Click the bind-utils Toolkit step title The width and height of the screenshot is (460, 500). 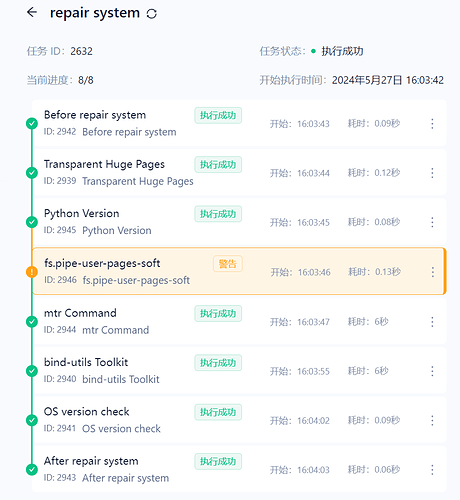point(86,362)
